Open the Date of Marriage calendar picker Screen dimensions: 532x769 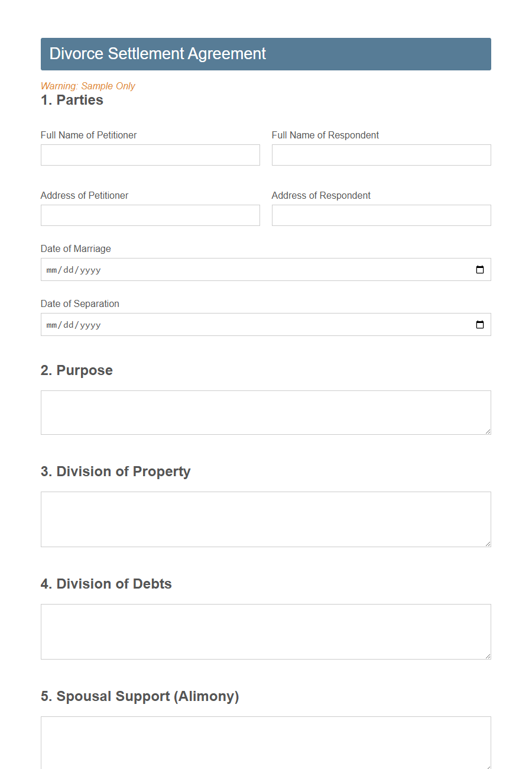479,269
